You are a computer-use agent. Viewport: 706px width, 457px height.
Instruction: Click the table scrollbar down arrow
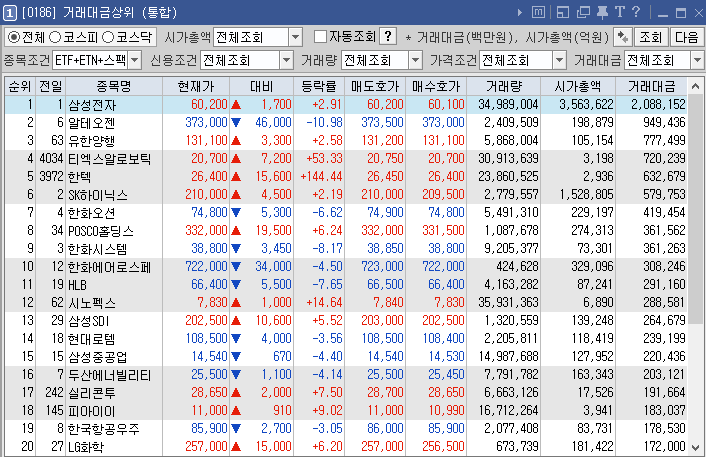696,448
